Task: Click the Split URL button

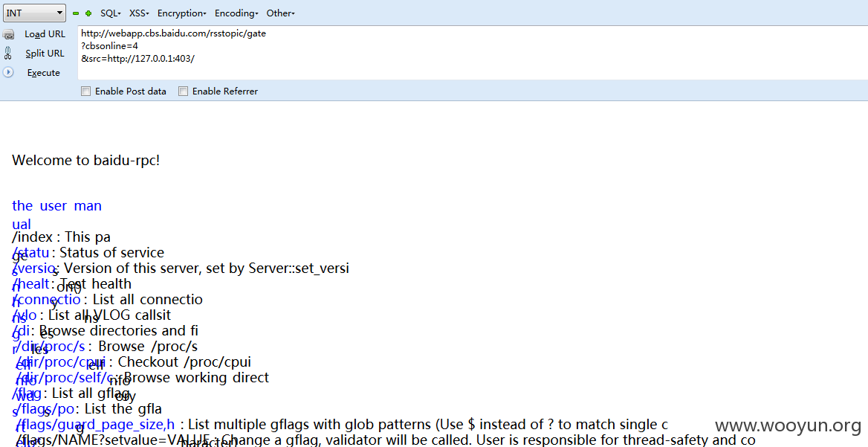Action: 45,53
